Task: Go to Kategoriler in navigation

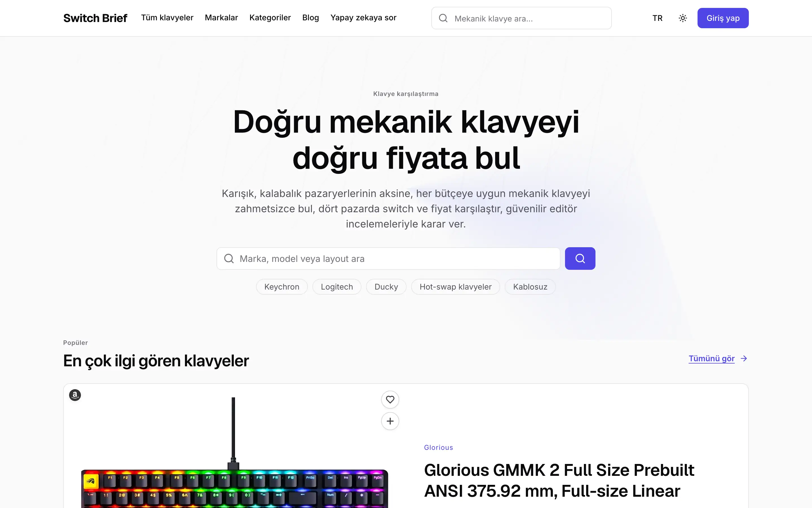Action: pos(270,17)
